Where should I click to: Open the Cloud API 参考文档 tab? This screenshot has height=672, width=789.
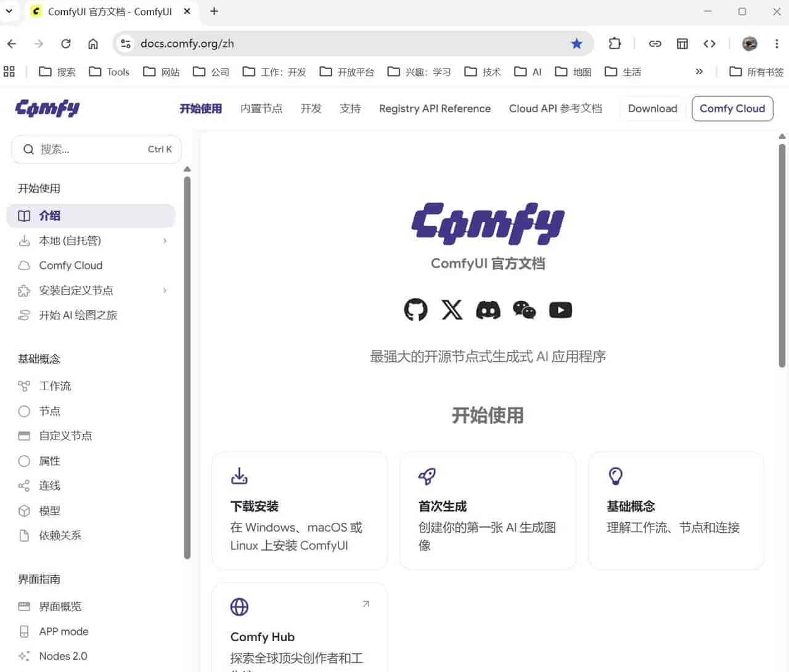[555, 109]
